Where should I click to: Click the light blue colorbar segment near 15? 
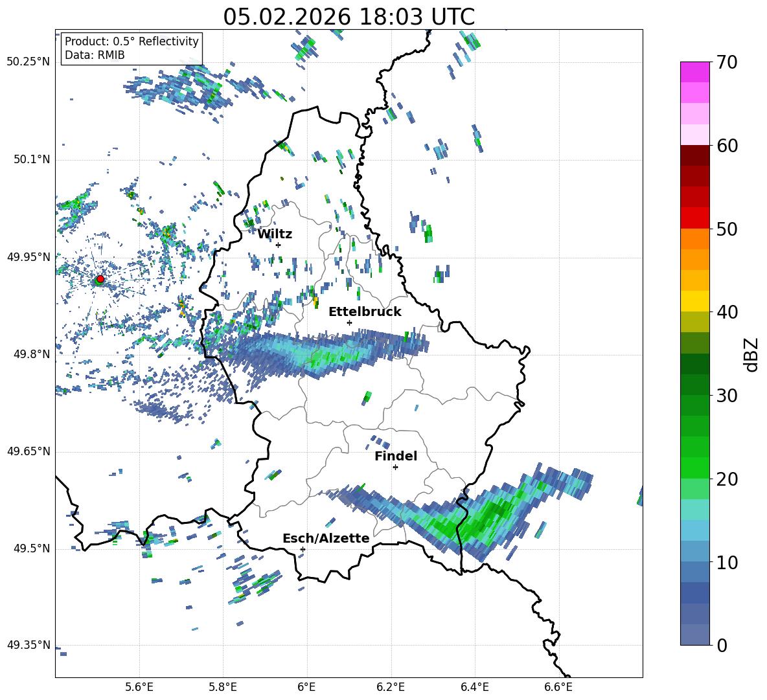695,530
